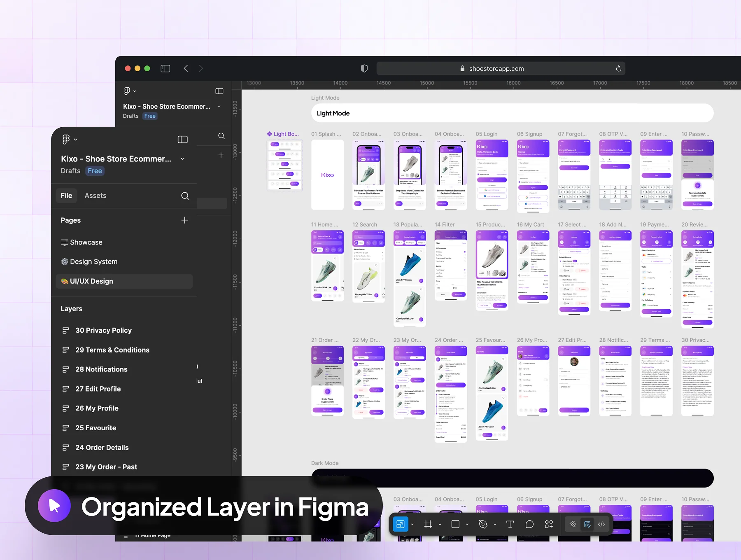Click the search icon in the background Figma panel
Image resolution: width=741 pixels, height=560 pixels.
coord(221,136)
